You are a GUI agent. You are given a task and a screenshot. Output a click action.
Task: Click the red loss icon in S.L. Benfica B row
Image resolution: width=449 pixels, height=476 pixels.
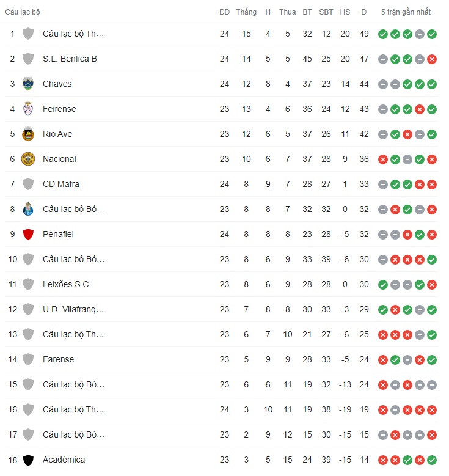click(x=432, y=59)
